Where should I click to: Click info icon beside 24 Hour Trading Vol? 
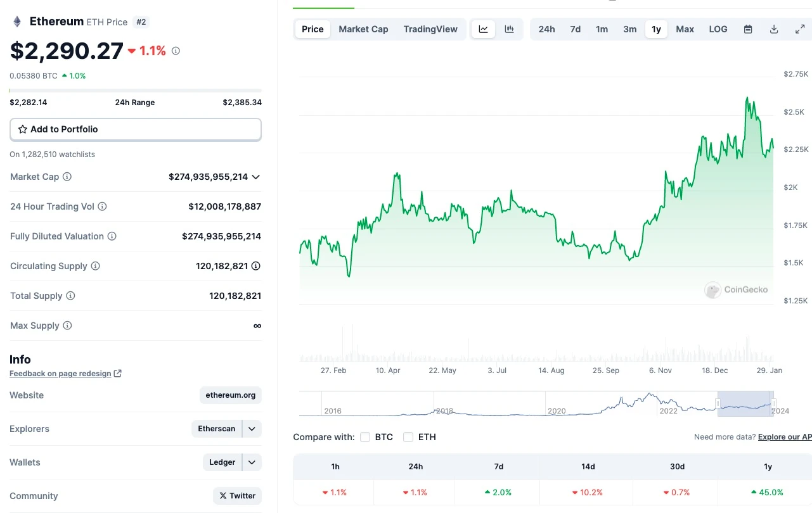[x=102, y=206]
